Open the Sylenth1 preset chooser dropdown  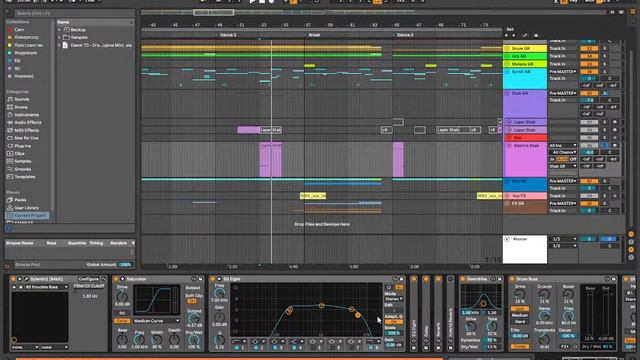point(46,287)
